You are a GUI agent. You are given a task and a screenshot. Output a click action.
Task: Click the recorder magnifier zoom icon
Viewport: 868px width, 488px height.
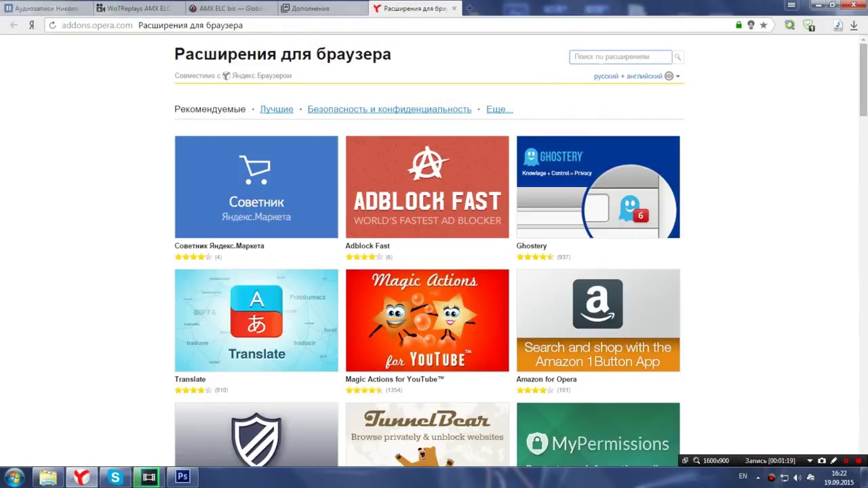pyautogui.click(x=696, y=461)
